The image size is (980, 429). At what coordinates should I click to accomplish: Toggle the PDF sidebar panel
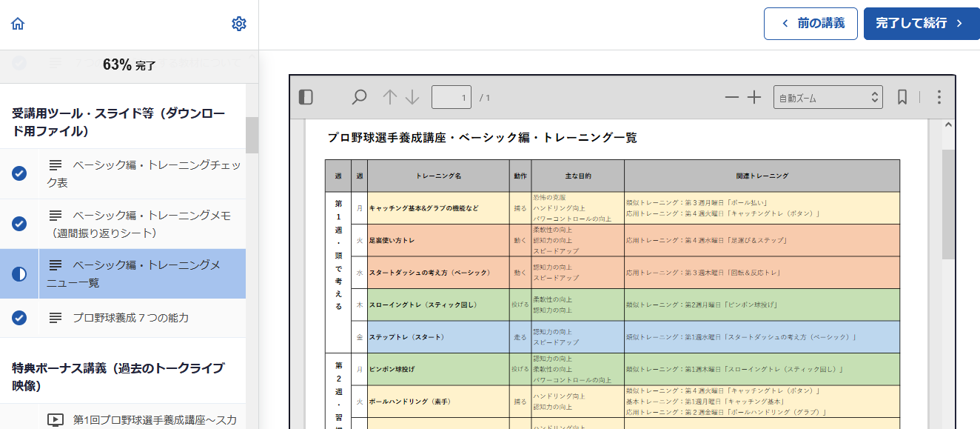(306, 97)
